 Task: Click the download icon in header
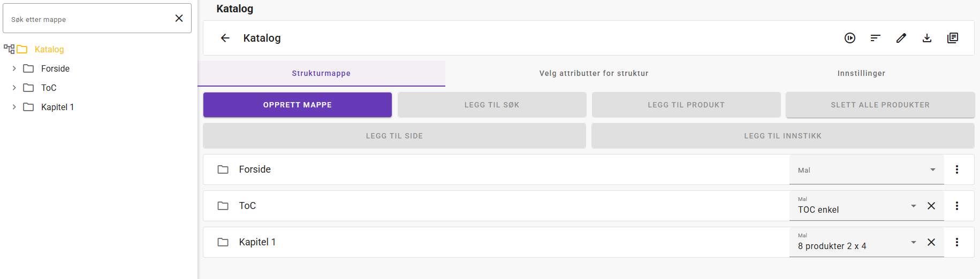[x=927, y=38]
